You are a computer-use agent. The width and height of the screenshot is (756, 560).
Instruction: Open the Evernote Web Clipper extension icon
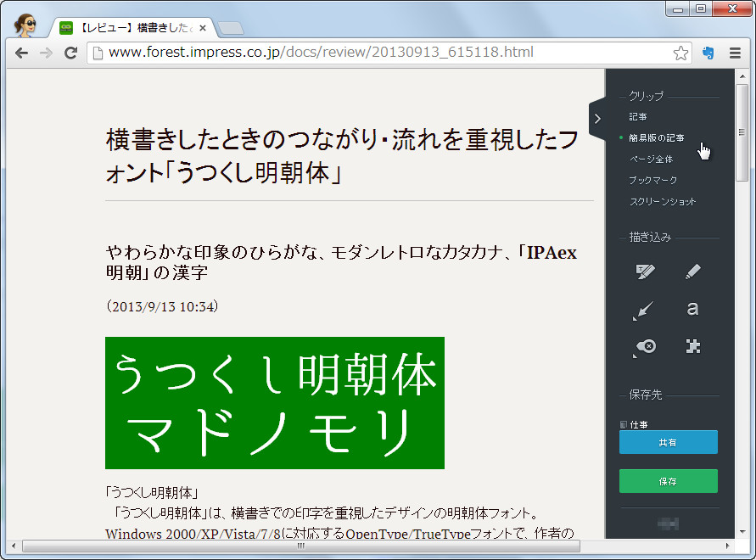(x=710, y=53)
